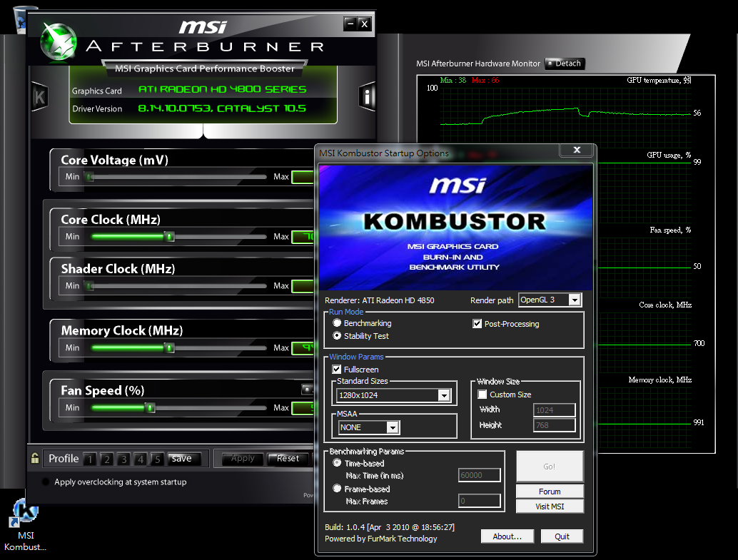738x560 pixels.
Task: Click the Max Time (in ms) field
Action: click(x=479, y=475)
